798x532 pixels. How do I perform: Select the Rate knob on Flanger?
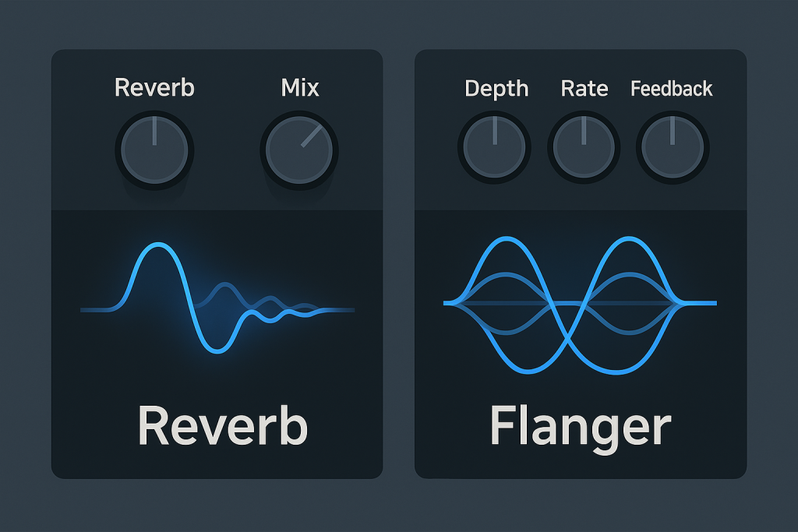click(x=584, y=147)
